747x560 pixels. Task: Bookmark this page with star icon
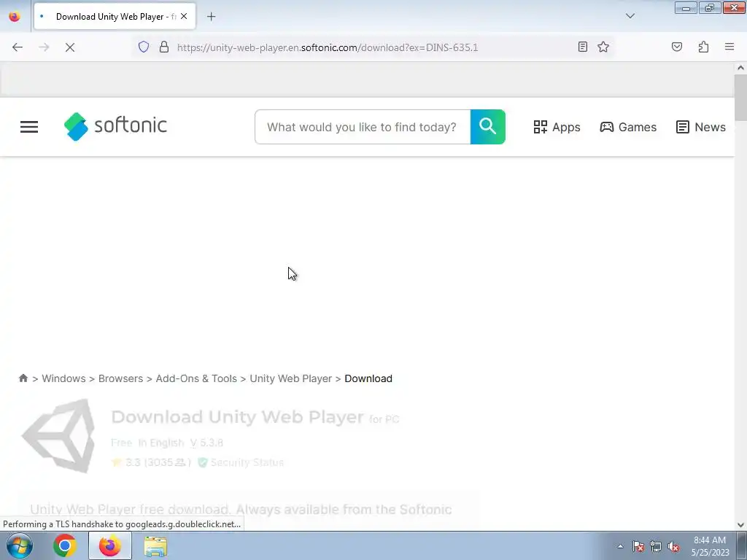coord(603,47)
